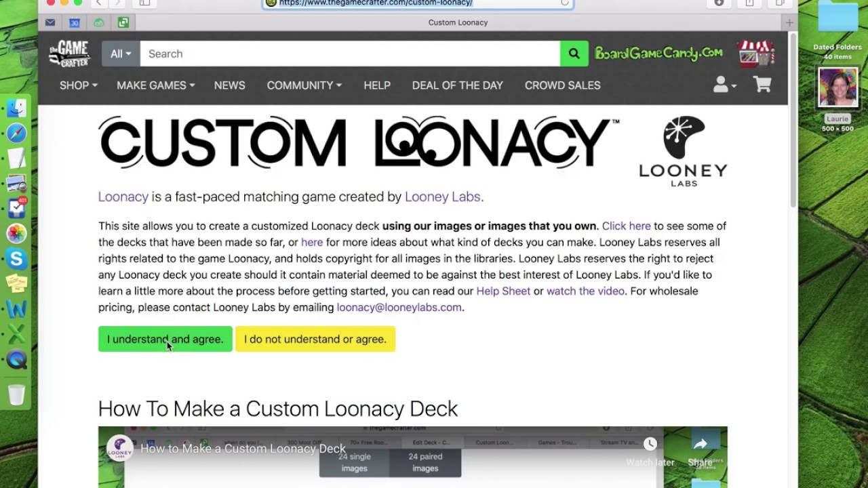Click the candy shop storefront icon

point(756,54)
